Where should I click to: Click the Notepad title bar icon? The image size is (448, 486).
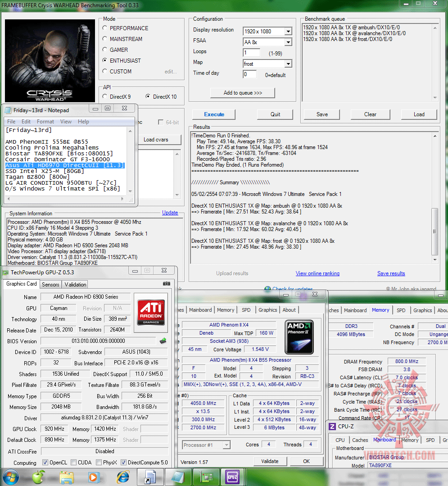8,110
